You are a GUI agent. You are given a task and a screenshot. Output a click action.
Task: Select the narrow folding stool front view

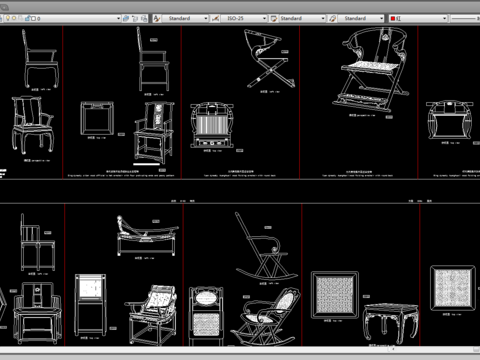[x=90, y=305]
